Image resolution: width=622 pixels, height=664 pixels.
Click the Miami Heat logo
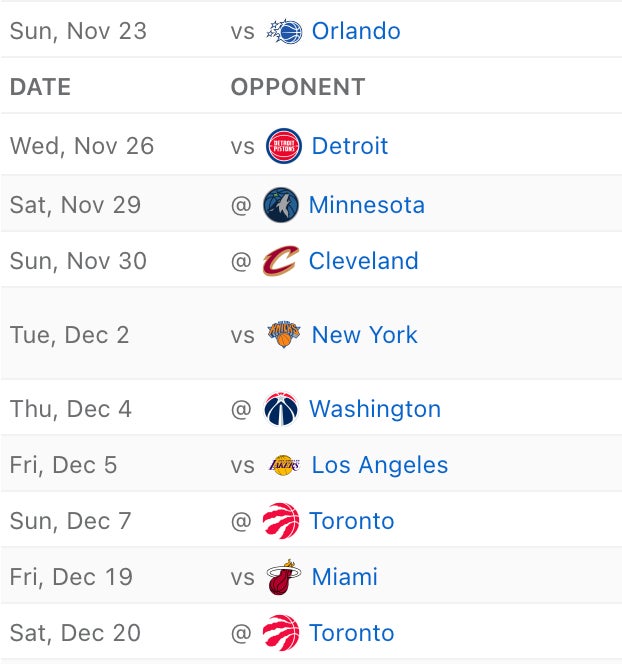point(284,577)
